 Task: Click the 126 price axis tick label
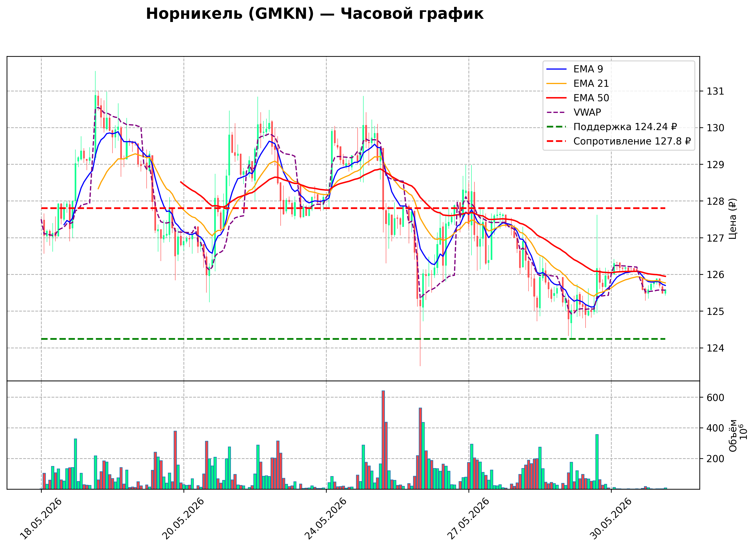715,275
